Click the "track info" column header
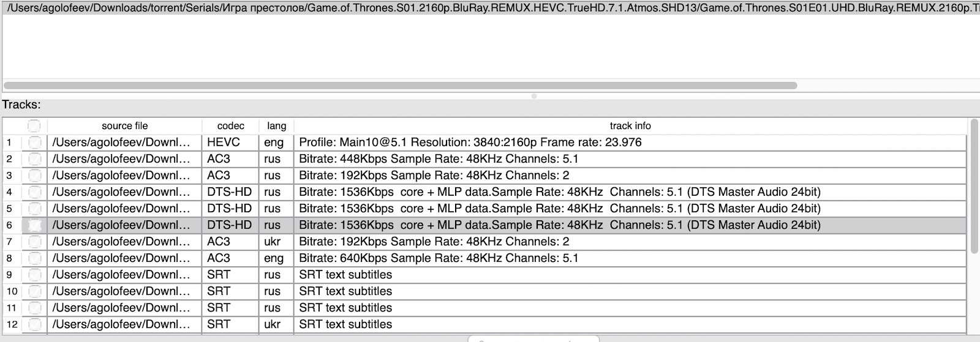The height and width of the screenshot is (342, 980). [x=630, y=125]
